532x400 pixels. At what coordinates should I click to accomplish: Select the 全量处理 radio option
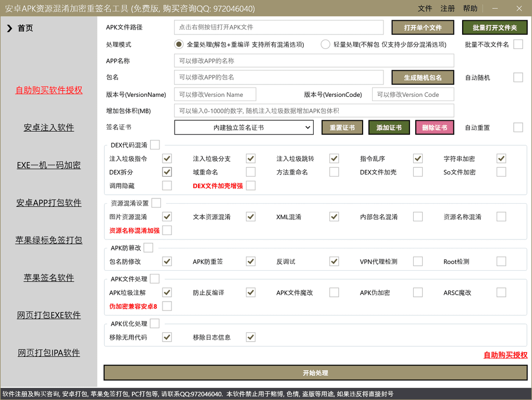pyautogui.click(x=179, y=44)
